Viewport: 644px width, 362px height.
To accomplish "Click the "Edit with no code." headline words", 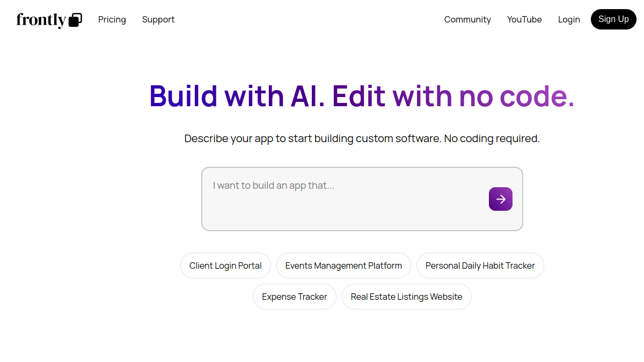I will [453, 96].
